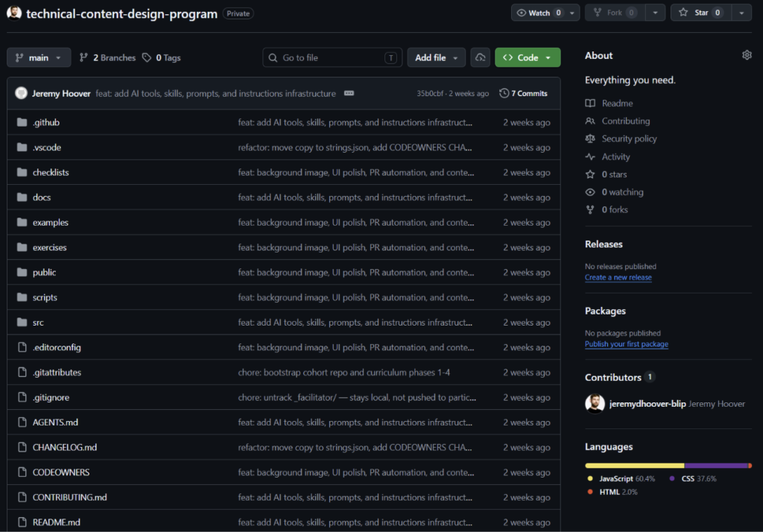
Task: Click the contributor avatar jeremydhoover-blip
Action: [x=595, y=404]
